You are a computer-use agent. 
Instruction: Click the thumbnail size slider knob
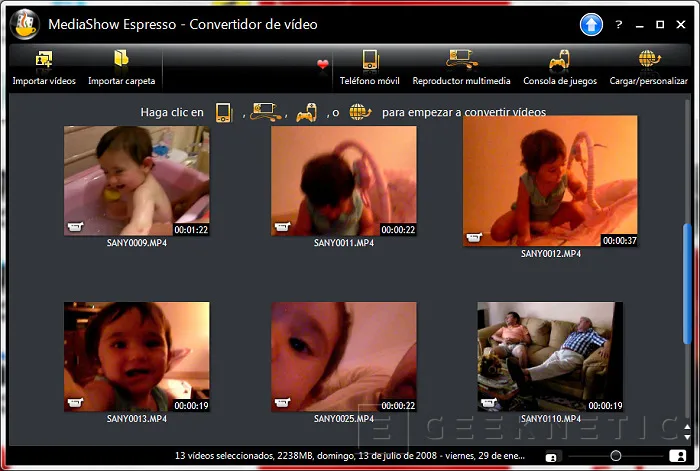616,456
